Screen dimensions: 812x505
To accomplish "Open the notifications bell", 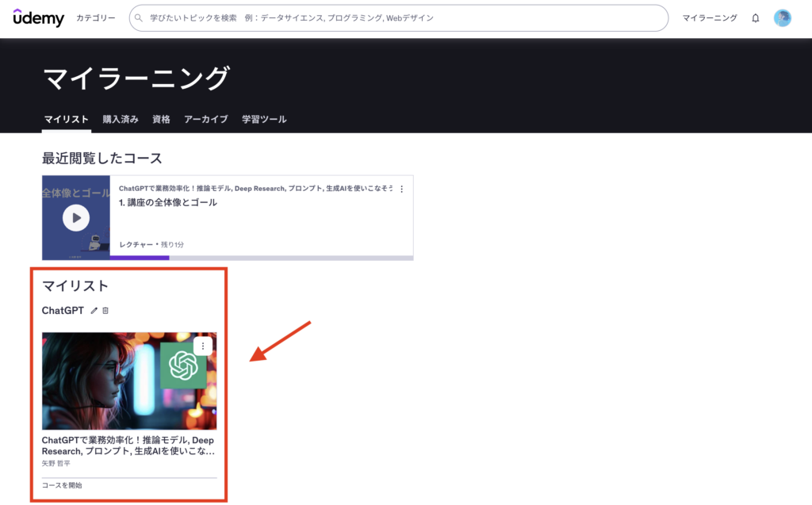I will click(756, 18).
